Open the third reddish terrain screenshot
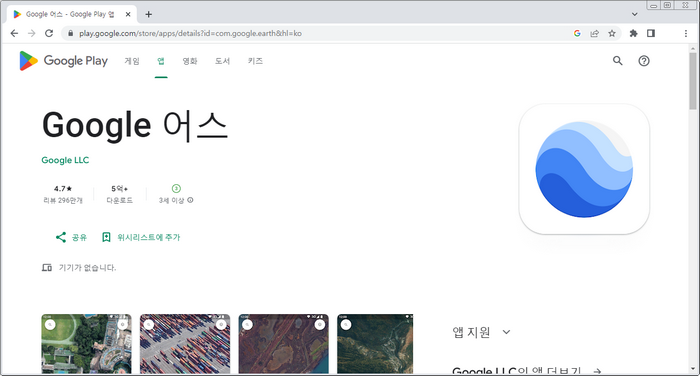Screen dimensions: 700x376 tap(283, 344)
